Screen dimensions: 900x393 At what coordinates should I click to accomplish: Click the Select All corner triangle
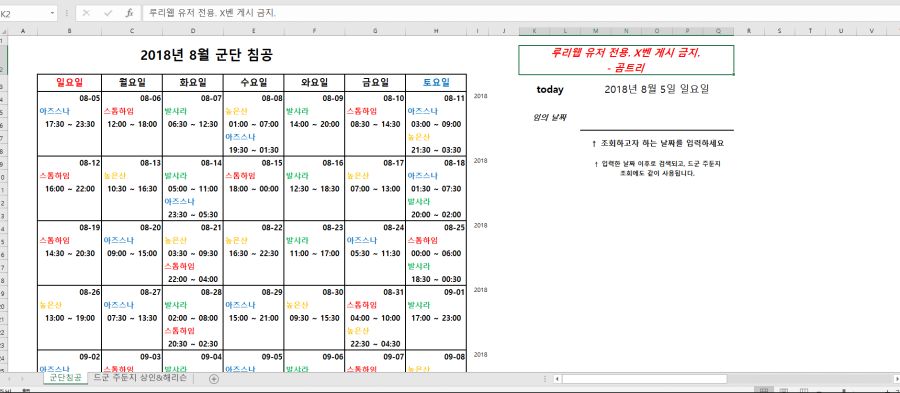(x=4, y=31)
